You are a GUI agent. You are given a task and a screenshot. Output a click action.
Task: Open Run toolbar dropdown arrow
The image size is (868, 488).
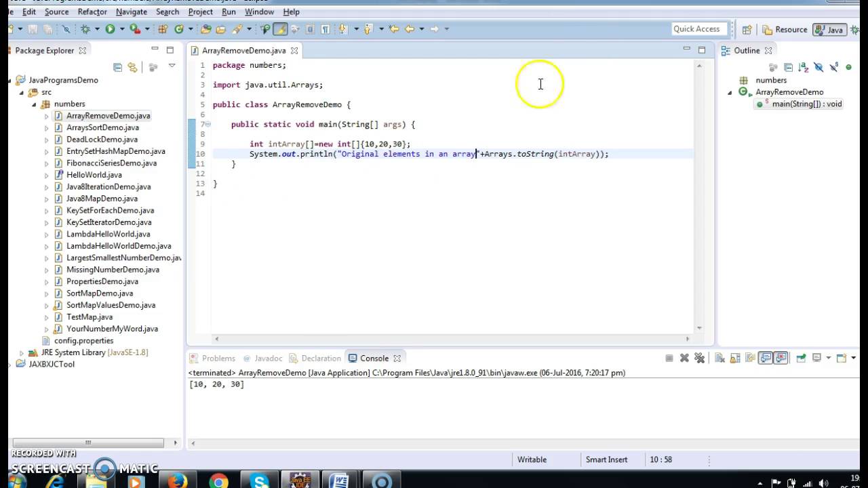click(x=122, y=29)
